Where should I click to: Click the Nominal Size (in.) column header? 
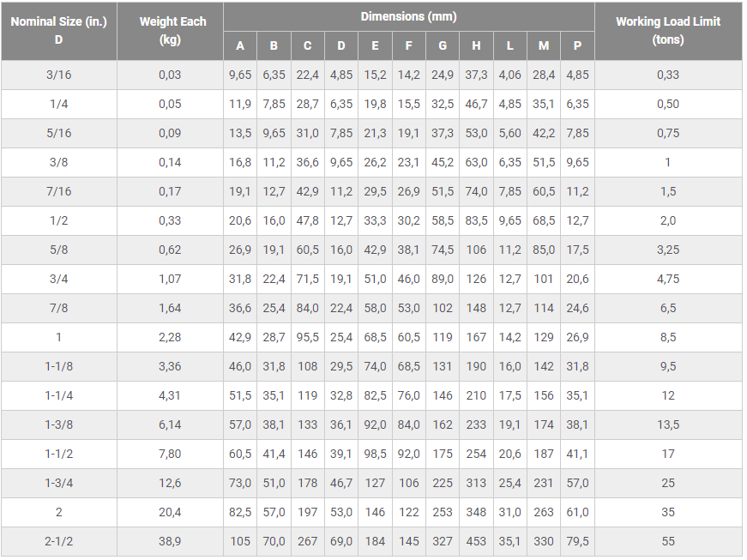pyautogui.click(x=58, y=31)
